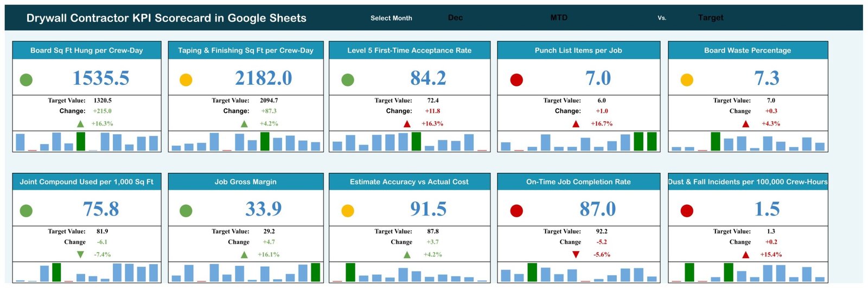Click target value 1320.5
The width and height of the screenshot is (868, 288).
pyautogui.click(x=103, y=101)
